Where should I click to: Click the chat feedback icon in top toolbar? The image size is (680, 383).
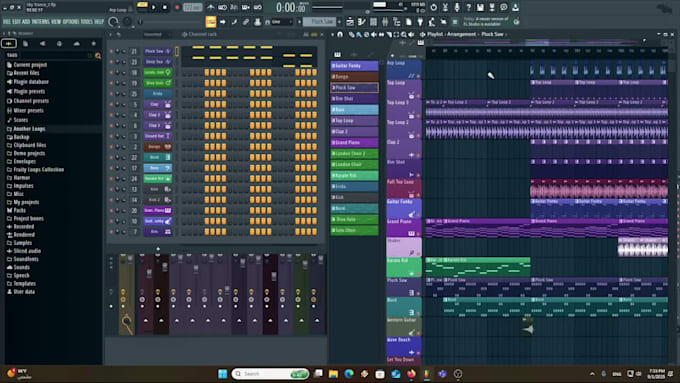(503, 7)
